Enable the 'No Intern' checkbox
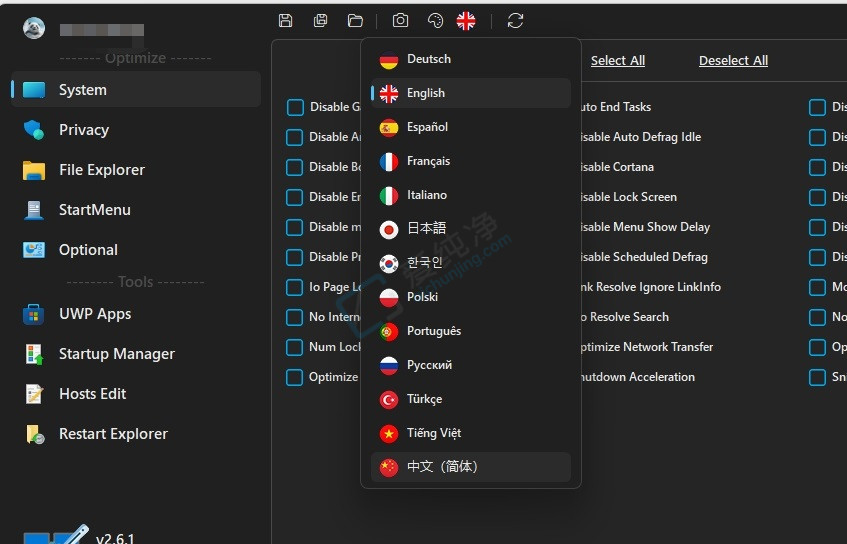Screen dimensions: 847x544 295,317
